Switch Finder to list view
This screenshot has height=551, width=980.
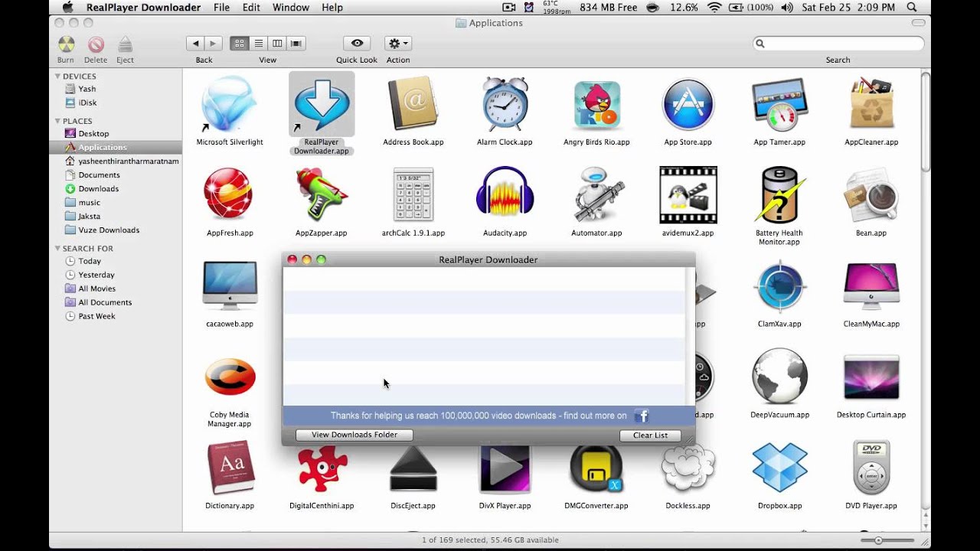(x=258, y=44)
